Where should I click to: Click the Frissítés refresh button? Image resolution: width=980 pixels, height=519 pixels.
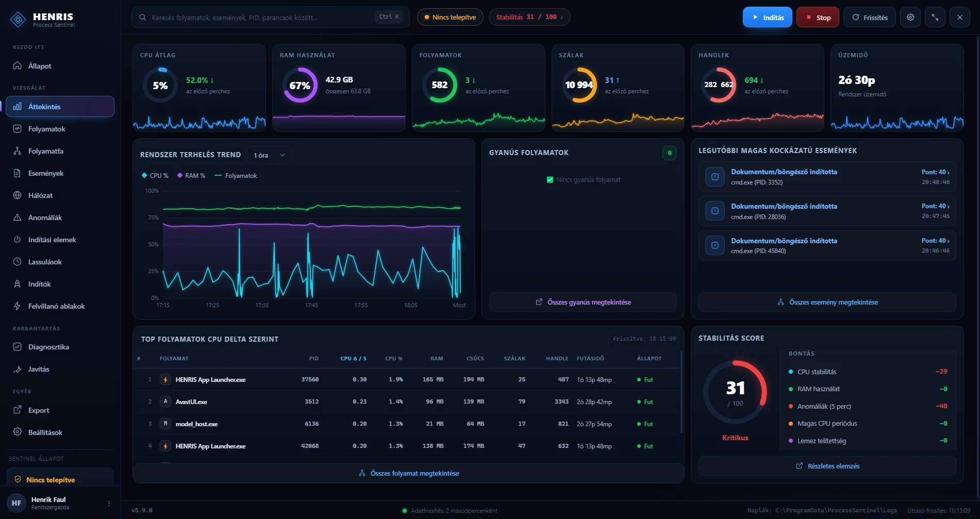tap(869, 17)
